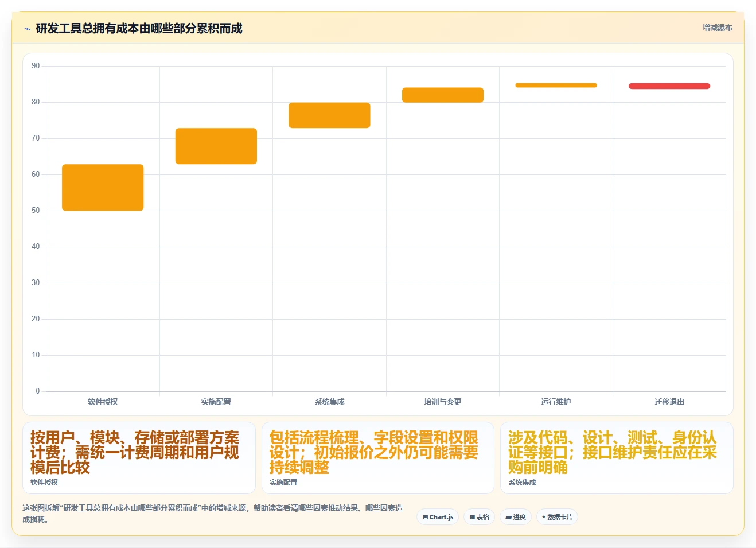Open the card starting 涉及代码、设计、测试
The image size is (756, 548).
click(617, 458)
